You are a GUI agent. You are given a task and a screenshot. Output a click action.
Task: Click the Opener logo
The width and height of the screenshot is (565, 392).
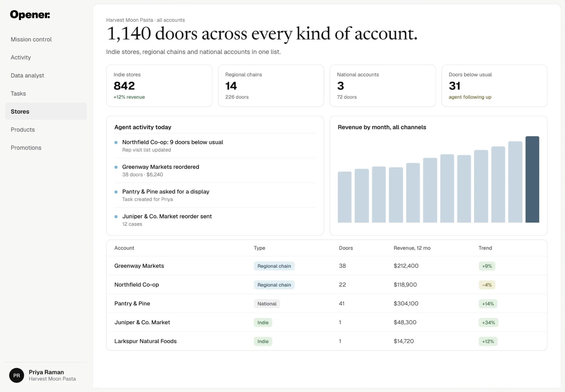coord(30,15)
